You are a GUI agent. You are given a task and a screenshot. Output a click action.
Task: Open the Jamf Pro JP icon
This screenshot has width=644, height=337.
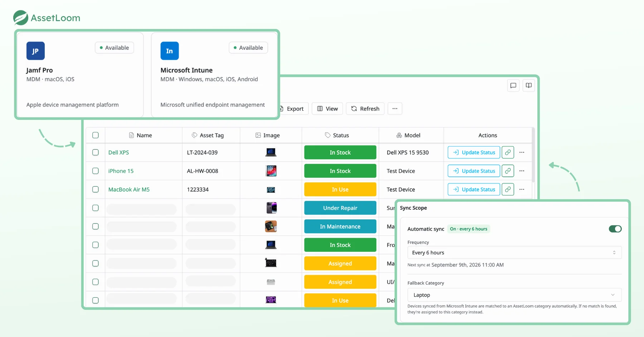point(35,51)
